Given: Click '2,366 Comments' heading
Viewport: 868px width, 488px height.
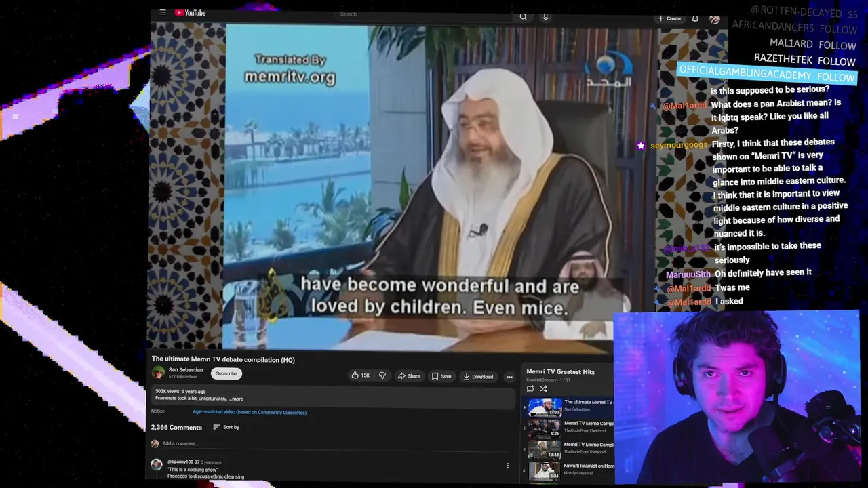Looking at the screenshot, I should click(176, 428).
